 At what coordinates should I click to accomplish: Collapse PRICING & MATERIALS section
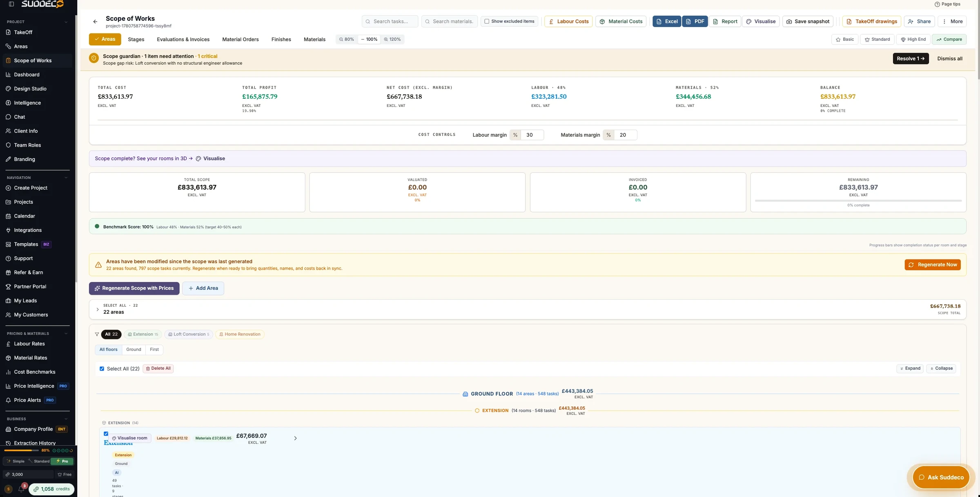click(66, 334)
